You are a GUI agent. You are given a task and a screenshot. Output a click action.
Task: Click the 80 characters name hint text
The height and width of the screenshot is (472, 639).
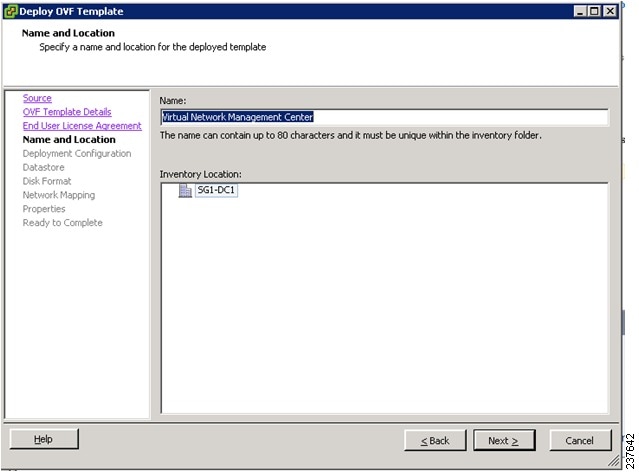point(351,135)
